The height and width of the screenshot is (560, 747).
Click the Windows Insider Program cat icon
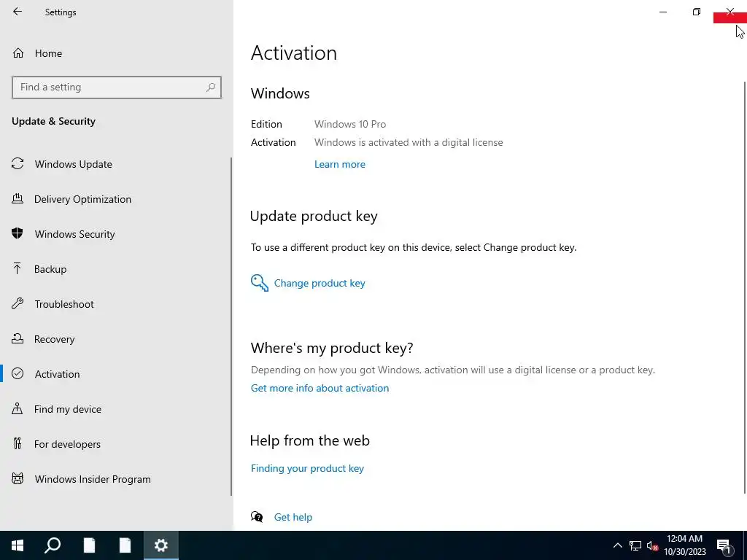click(x=18, y=478)
